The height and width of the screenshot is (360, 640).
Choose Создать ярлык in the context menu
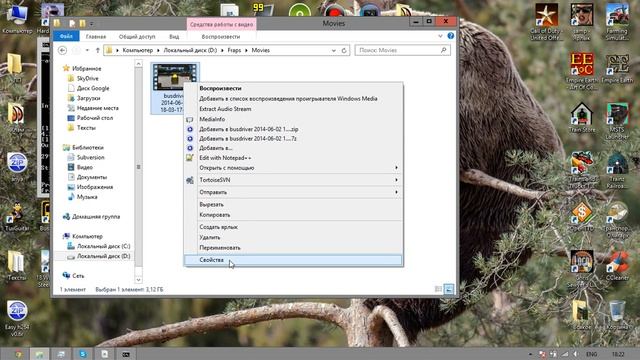point(294,227)
